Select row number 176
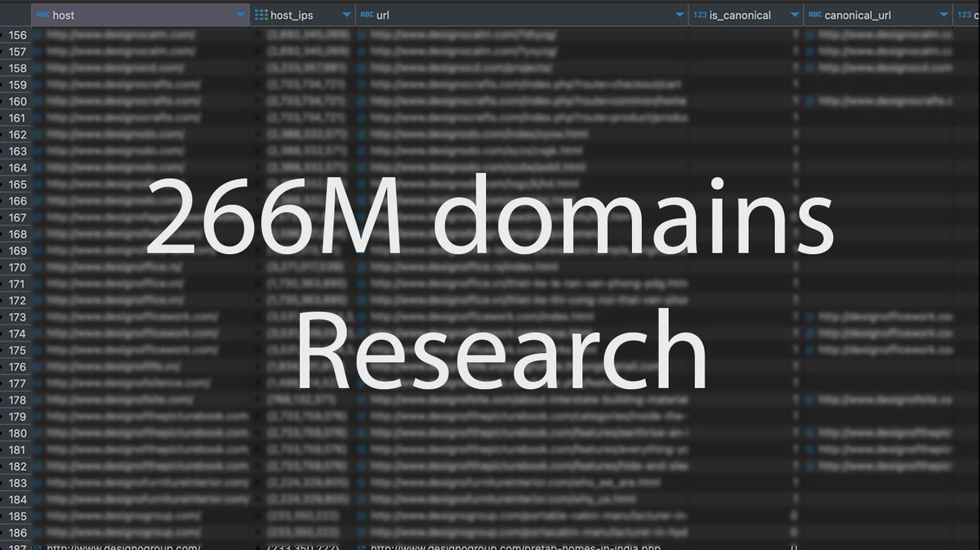The image size is (980, 550). (17, 367)
